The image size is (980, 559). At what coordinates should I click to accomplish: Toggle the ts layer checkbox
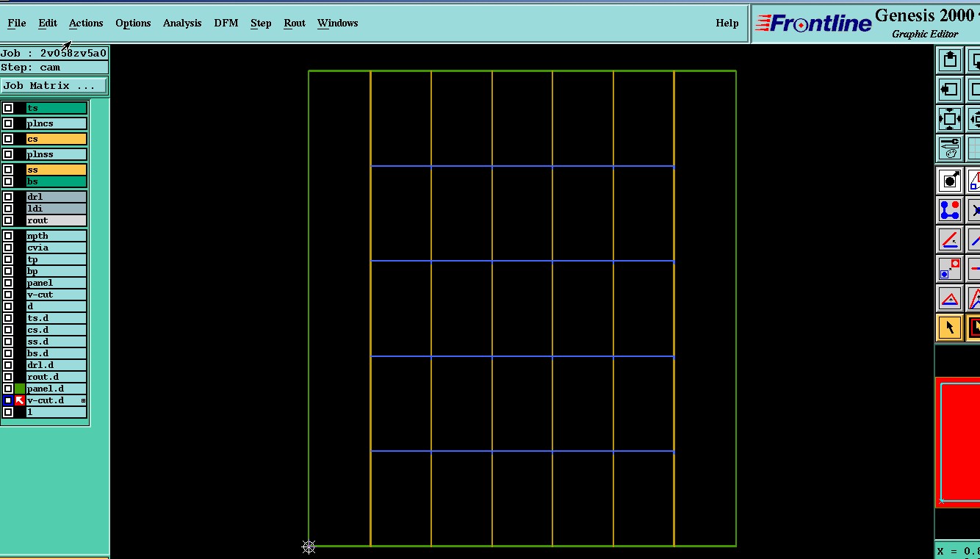(8, 108)
